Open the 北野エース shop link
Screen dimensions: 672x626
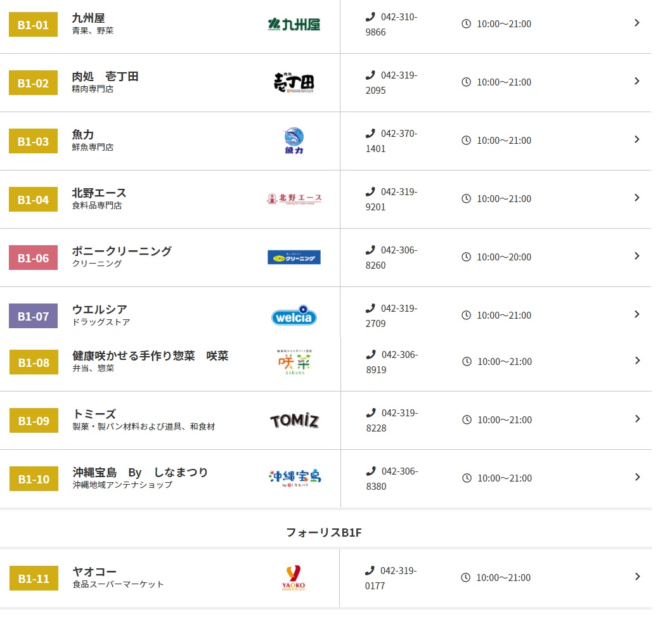99,193
